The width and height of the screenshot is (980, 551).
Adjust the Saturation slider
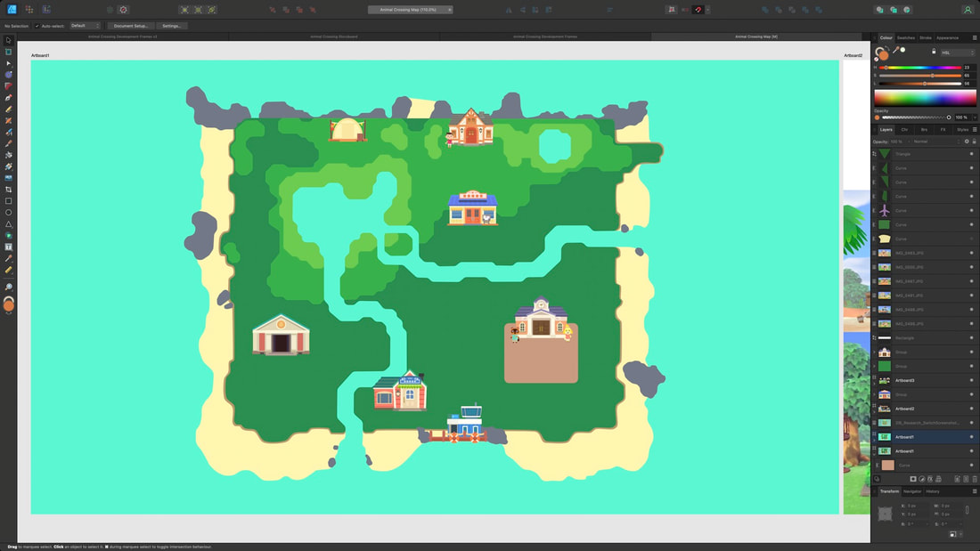(920, 76)
